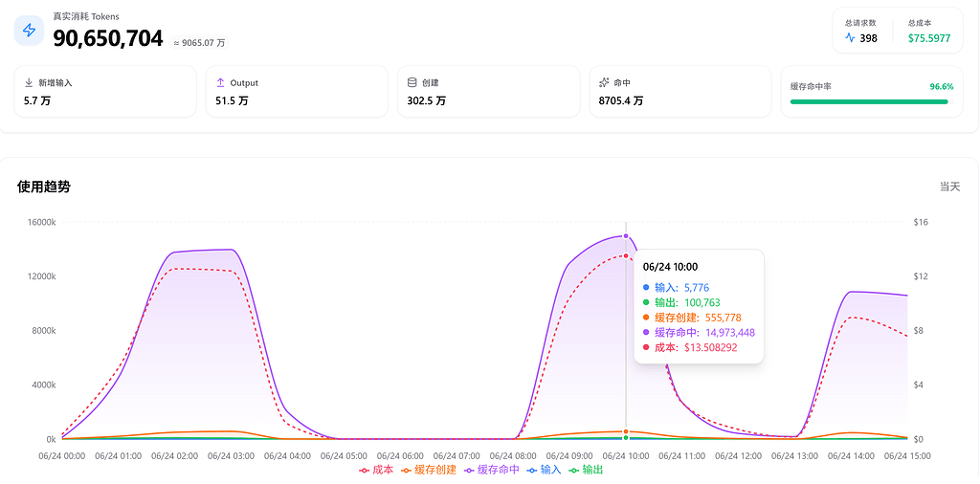The width and height of the screenshot is (980, 484).
Task: Click the blue lightning bolt tokens icon
Action: [x=29, y=30]
